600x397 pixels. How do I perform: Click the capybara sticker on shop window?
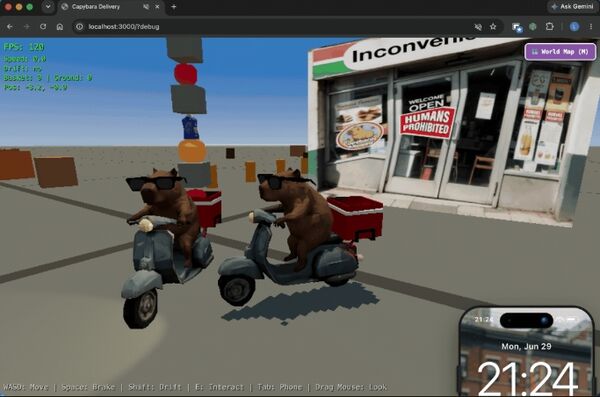click(360, 136)
